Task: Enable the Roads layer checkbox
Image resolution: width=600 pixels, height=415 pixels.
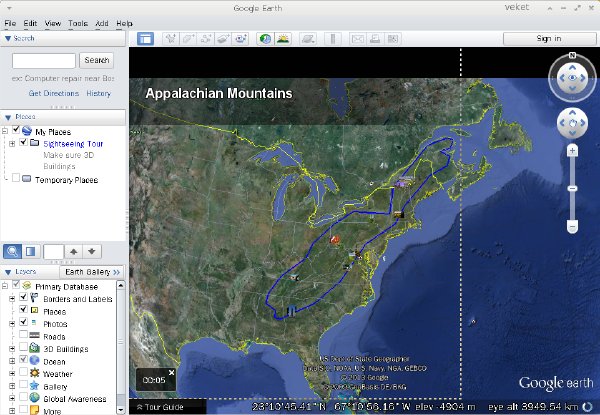Action: click(x=23, y=334)
